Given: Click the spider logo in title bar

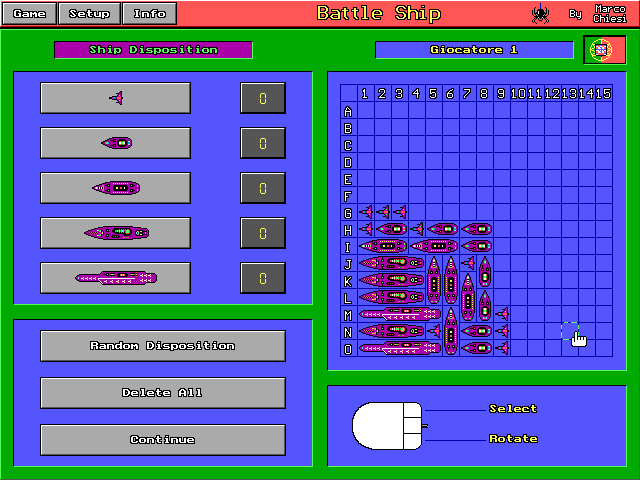Looking at the screenshot, I should pos(540,14).
